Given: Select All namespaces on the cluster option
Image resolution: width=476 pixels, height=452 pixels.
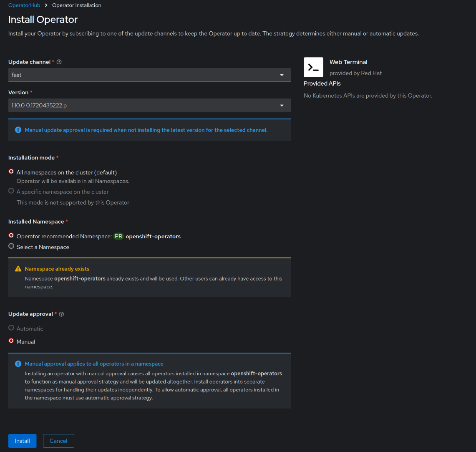Looking at the screenshot, I should tap(11, 172).
